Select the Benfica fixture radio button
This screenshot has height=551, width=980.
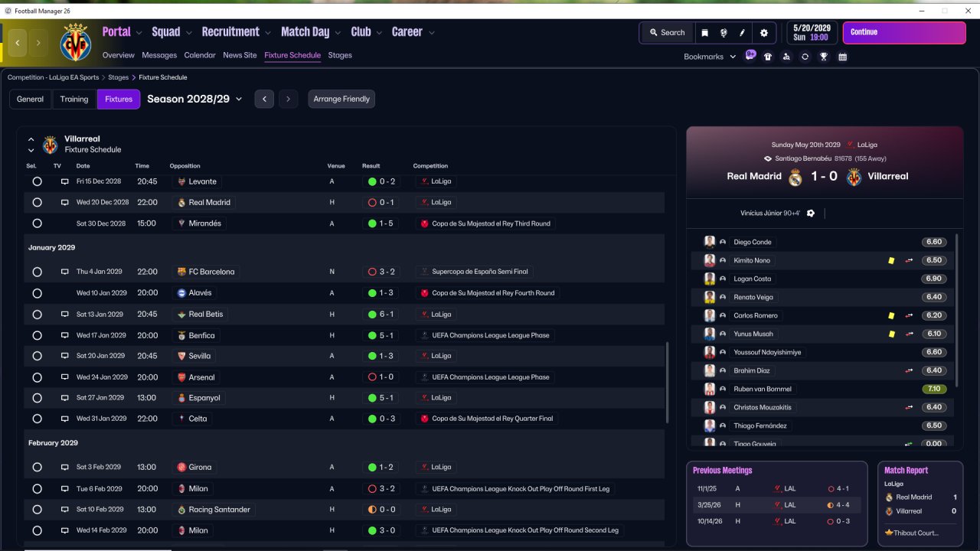coord(37,335)
